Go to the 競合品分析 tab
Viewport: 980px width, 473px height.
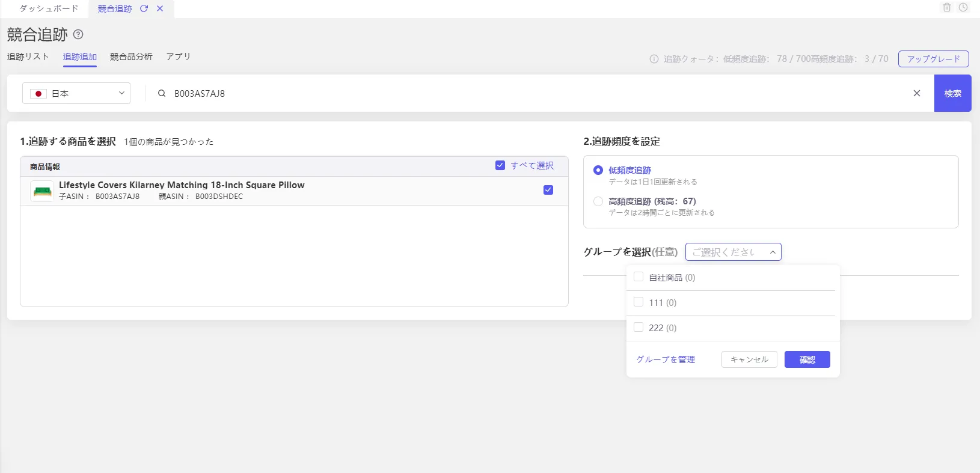point(131,56)
